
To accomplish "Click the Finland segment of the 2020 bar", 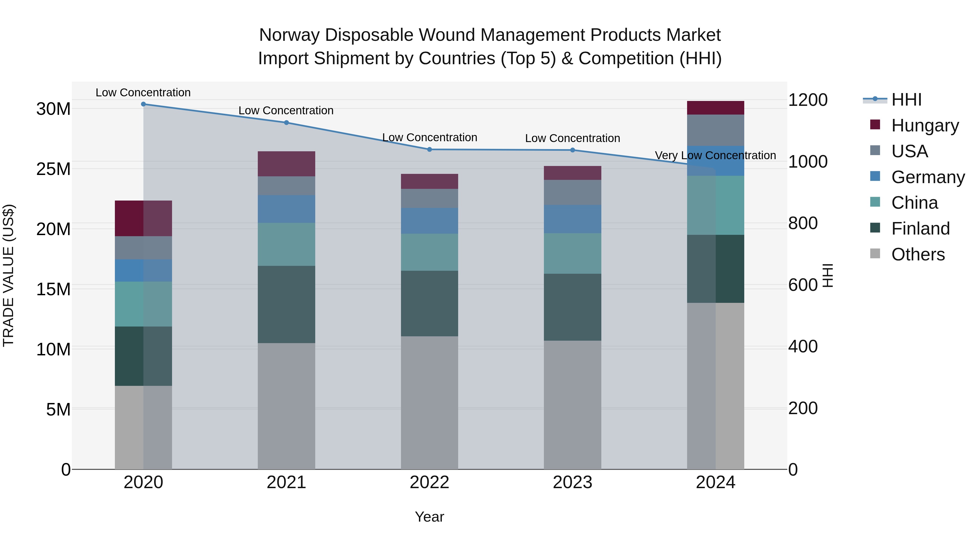I will [143, 356].
